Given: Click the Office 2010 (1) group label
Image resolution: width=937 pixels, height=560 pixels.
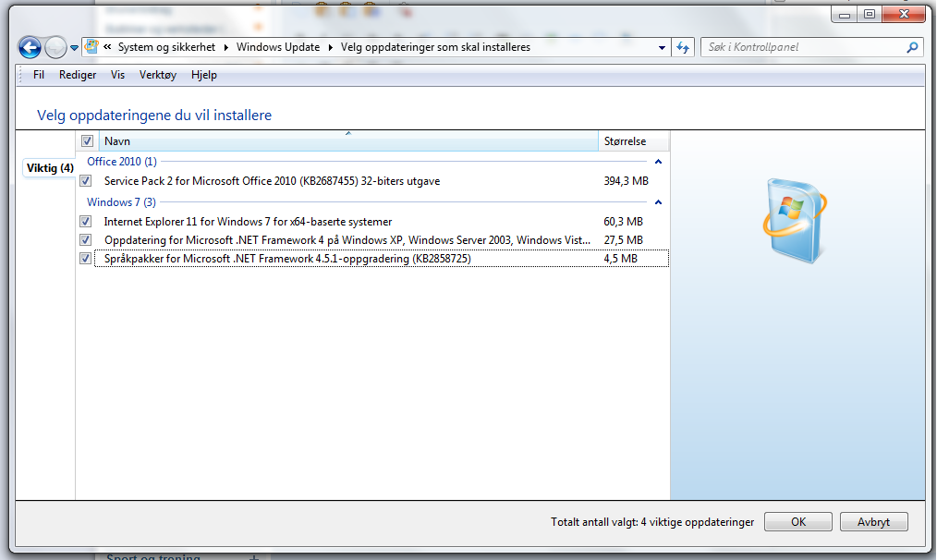Looking at the screenshot, I should (x=122, y=162).
